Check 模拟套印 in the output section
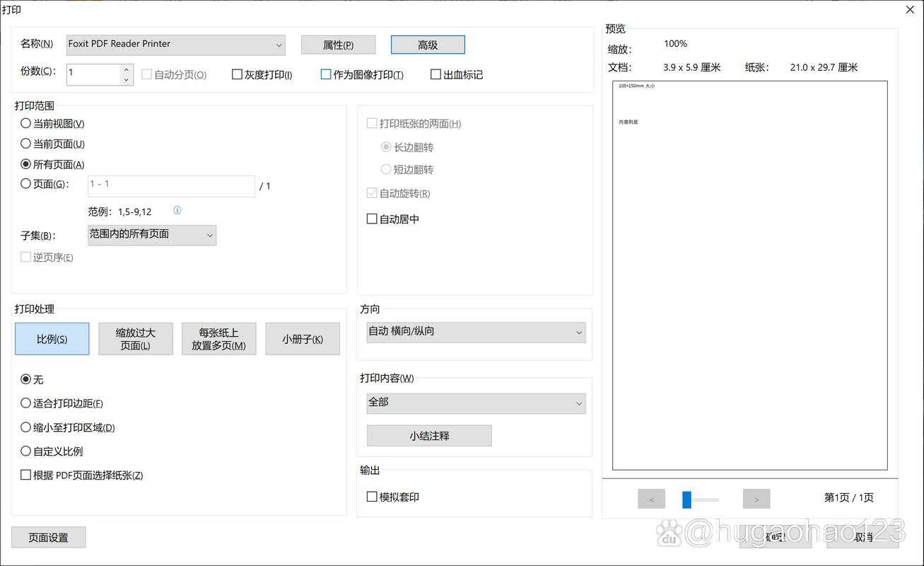Viewport: 924px width, 566px height. pos(372,497)
